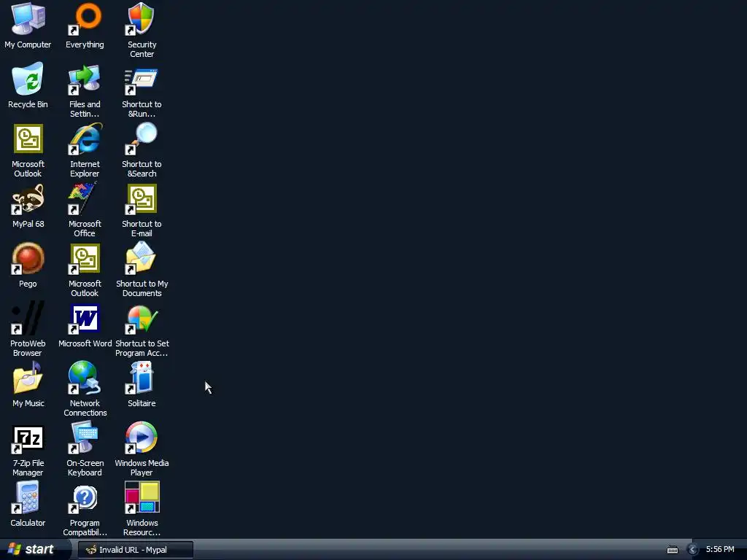Select the Shortcut to E-mail icon

click(142, 198)
